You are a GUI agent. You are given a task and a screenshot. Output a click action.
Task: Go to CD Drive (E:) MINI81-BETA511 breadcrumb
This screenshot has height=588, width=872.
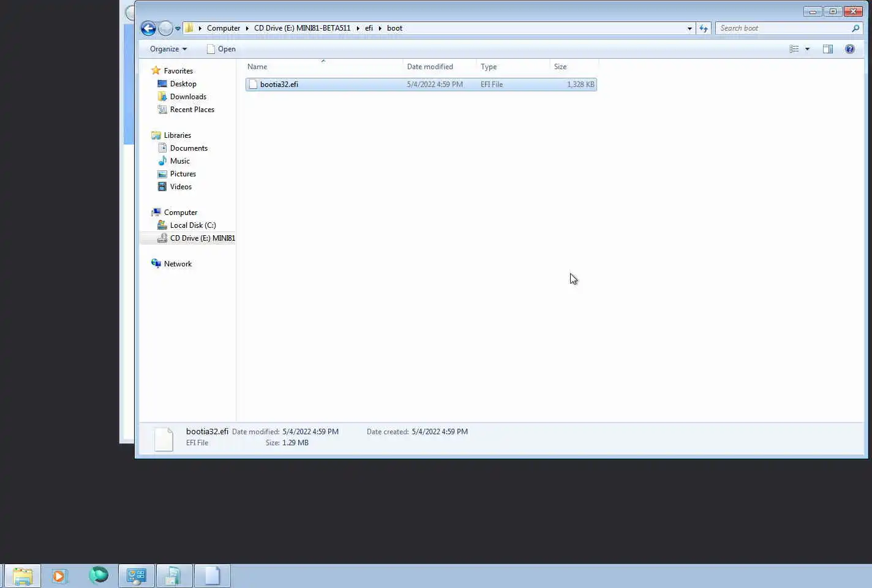tap(303, 28)
